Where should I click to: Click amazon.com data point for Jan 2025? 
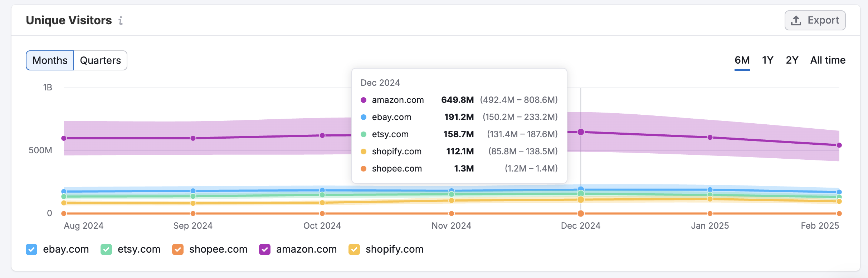point(710,137)
